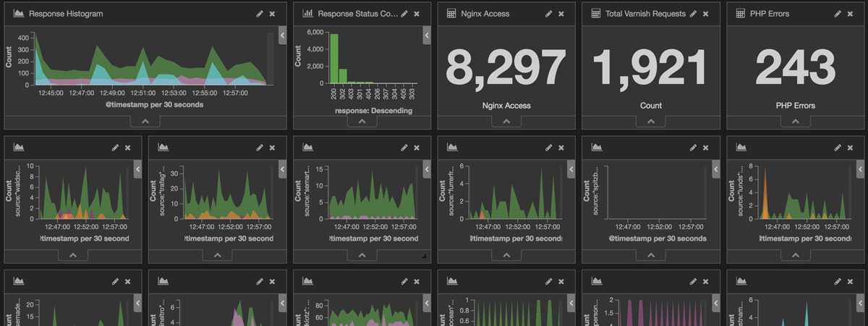
Task: Remove the source:"waldsc..." chart panel
Action: pos(127,148)
